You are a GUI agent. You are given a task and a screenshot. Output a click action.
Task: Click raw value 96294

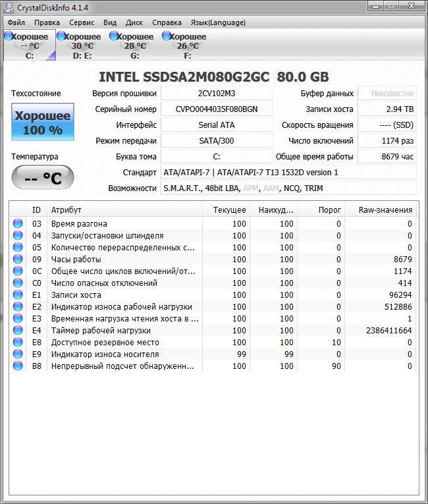coord(400,295)
